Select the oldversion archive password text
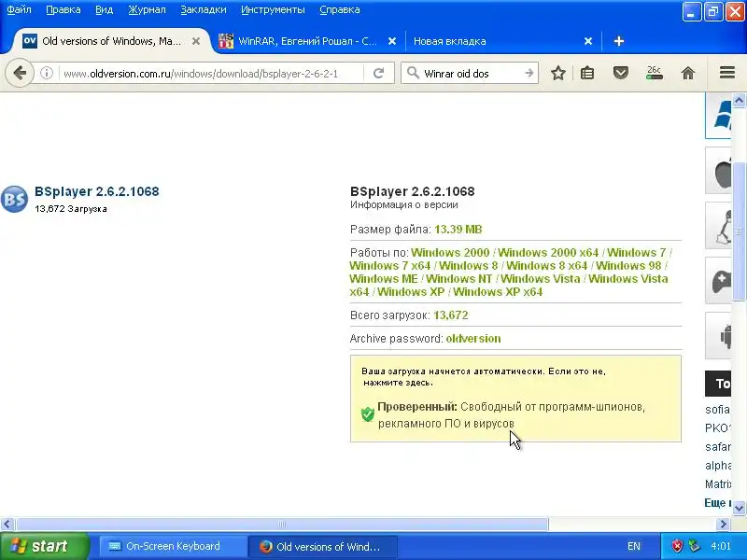This screenshot has height=560, width=747. click(x=473, y=339)
